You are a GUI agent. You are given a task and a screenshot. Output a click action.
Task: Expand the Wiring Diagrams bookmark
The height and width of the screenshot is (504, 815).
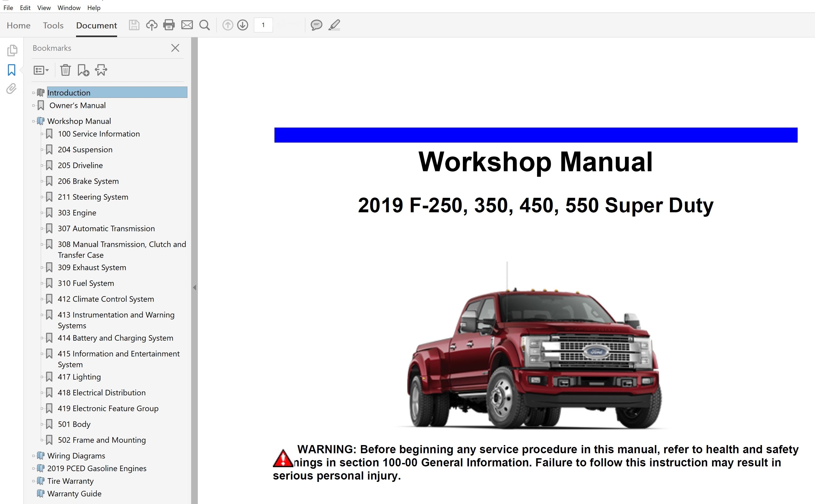click(33, 456)
